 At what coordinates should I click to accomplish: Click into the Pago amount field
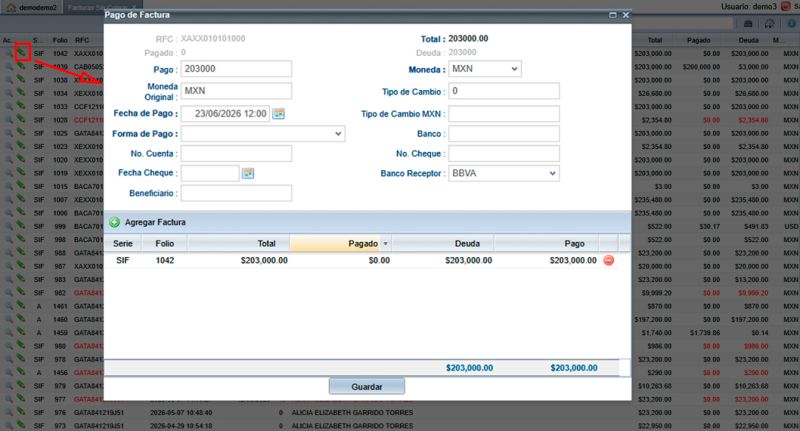(x=236, y=69)
